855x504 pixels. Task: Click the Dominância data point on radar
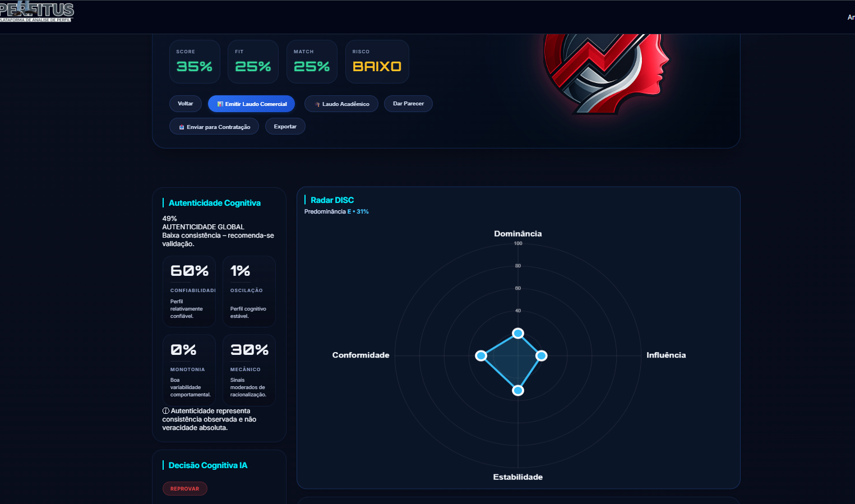click(518, 334)
